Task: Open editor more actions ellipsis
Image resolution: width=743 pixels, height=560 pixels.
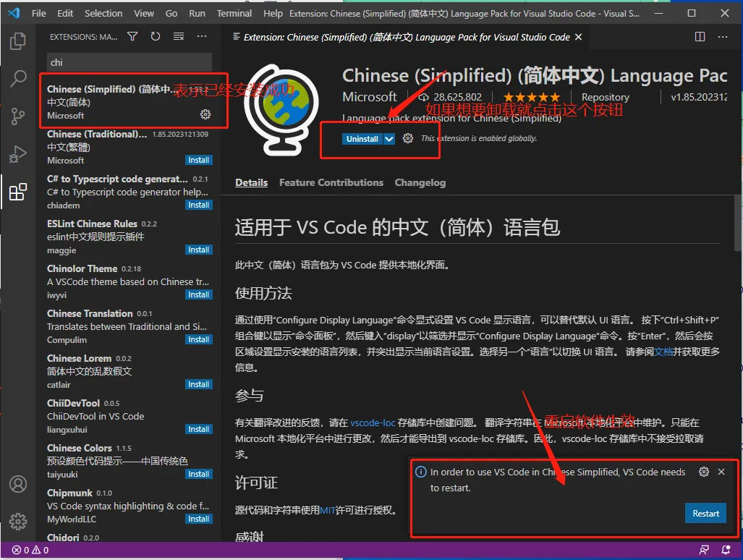Action: click(x=723, y=37)
